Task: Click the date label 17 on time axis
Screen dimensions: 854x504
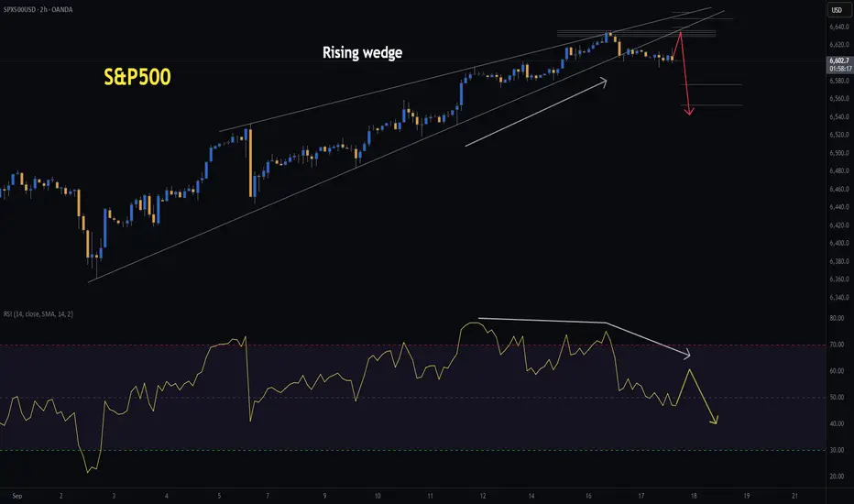Action: click(641, 496)
